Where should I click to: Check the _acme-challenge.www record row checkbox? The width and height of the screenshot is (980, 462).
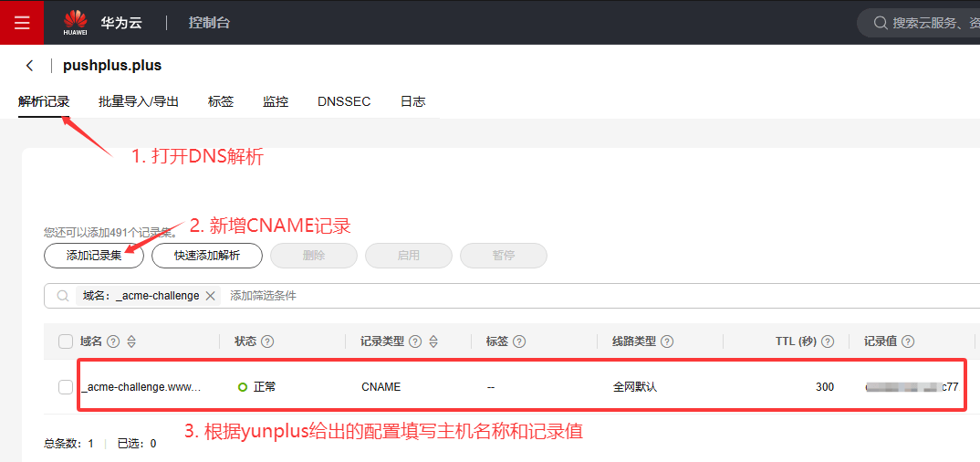coord(66,387)
